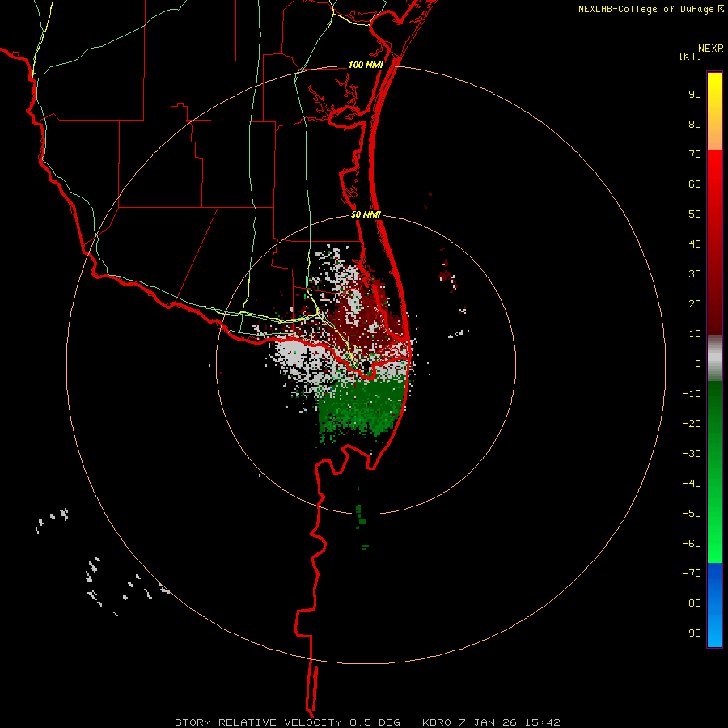Click the -40 value on velocity scale

692,484
